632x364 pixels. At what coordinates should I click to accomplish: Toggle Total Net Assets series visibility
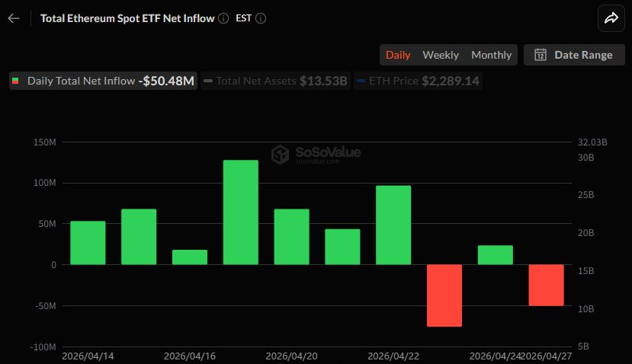click(275, 81)
